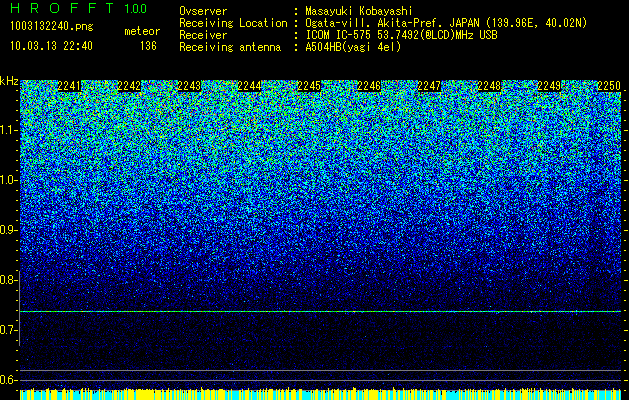Image resolution: width=629 pixels, height=400 pixels.
Task: Click the 0.6 frequency axis label
Action: coord(8,380)
